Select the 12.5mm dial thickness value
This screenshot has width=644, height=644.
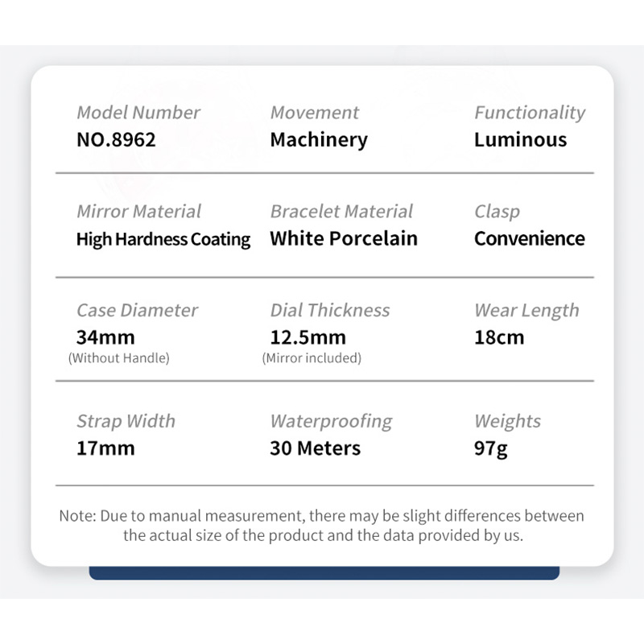(308, 337)
